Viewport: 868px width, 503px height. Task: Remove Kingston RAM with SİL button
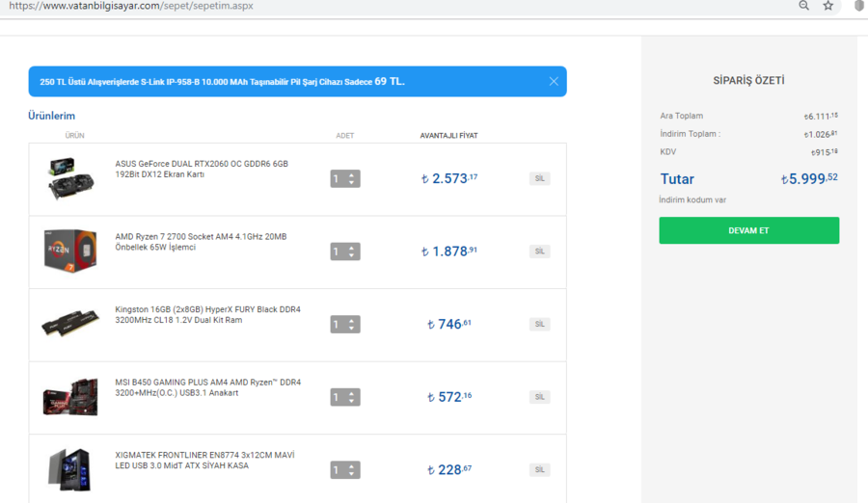click(x=540, y=324)
